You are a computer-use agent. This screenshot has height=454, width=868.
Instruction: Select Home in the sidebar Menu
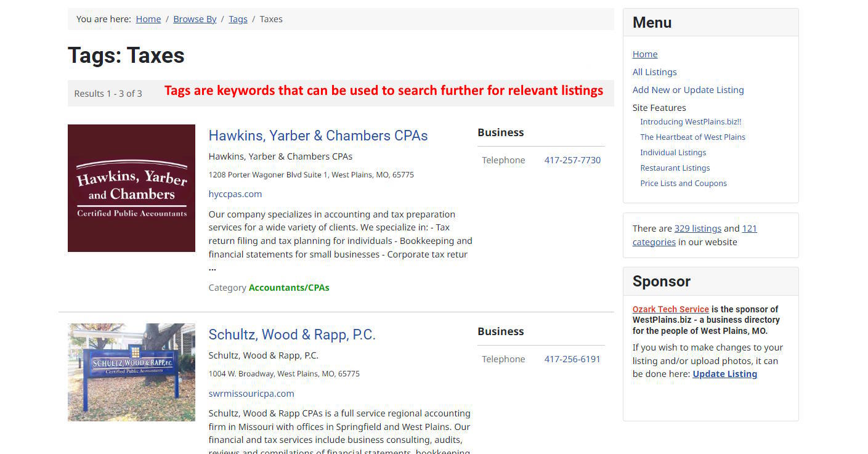(644, 54)
